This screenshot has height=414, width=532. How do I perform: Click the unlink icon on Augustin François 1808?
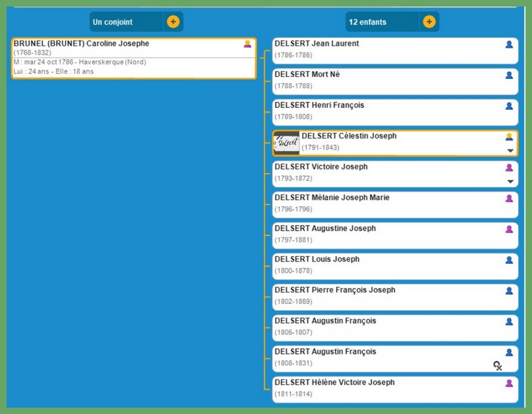(x=497, y=366)
